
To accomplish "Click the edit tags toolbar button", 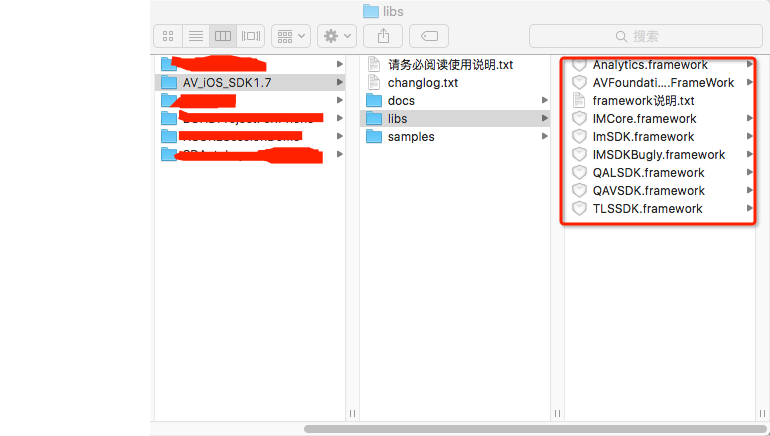I will pos(429,36).
